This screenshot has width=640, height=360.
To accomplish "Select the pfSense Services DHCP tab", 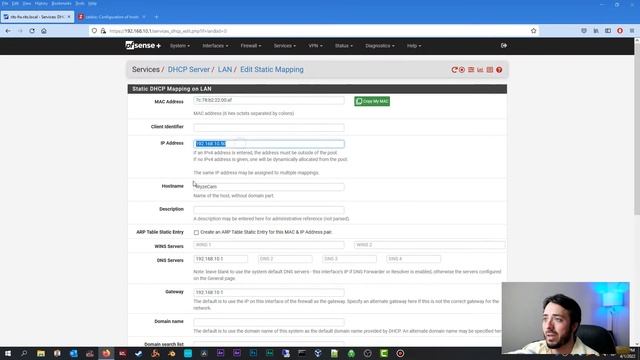I will 37,17.
